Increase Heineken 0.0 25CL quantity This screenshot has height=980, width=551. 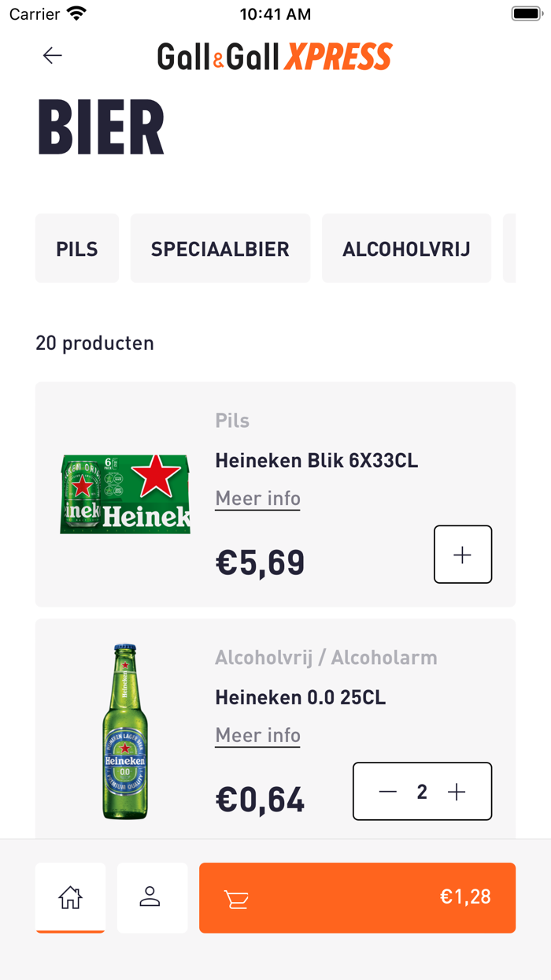click(x=457, y=792)
